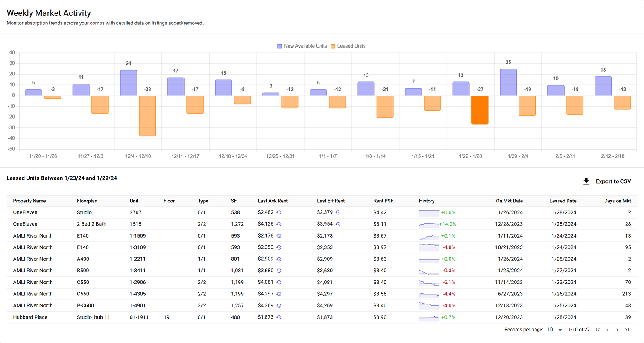The image size is (644, 343).
Task: Click the previous page chevron in the pager
Action: [x=608, y=330]
